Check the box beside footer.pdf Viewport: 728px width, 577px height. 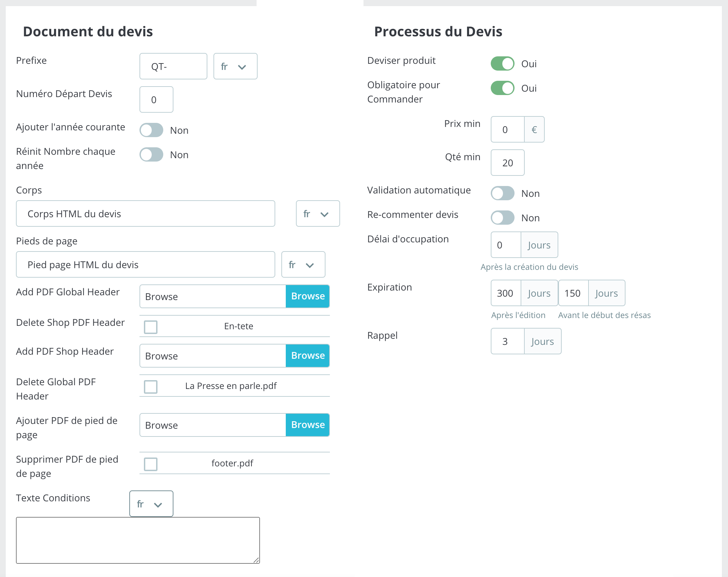tap(150, 464)
